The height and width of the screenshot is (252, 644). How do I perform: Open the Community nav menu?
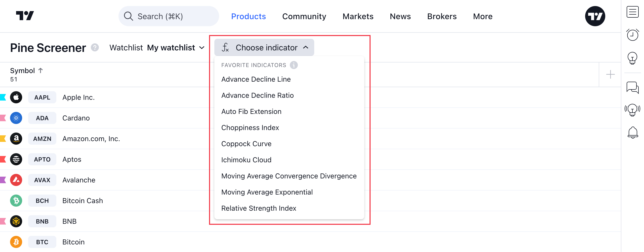(304, 16)
